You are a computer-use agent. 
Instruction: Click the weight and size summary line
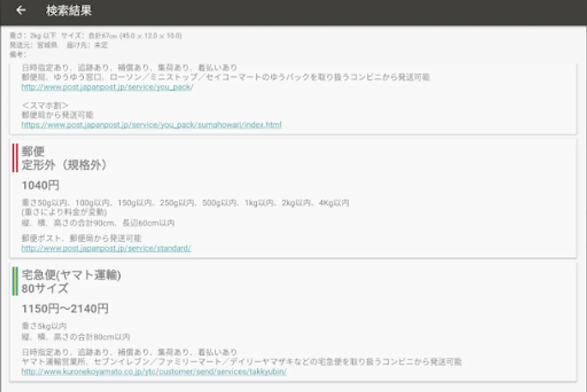(95, 36)
